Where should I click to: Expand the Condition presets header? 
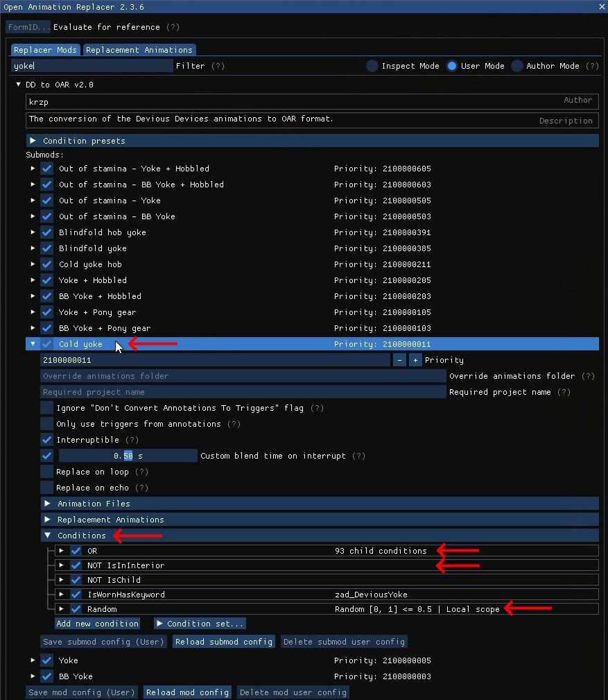[x=33, y=140]
